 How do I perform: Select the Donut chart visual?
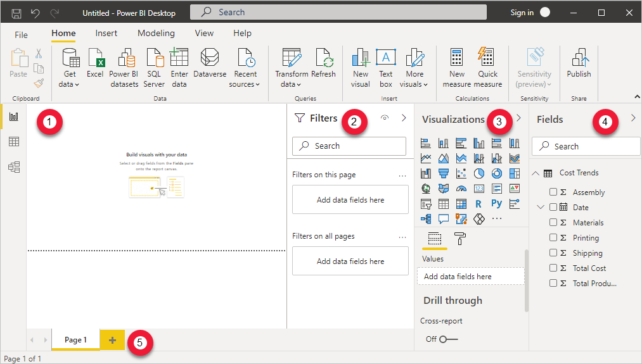(497, 173)
